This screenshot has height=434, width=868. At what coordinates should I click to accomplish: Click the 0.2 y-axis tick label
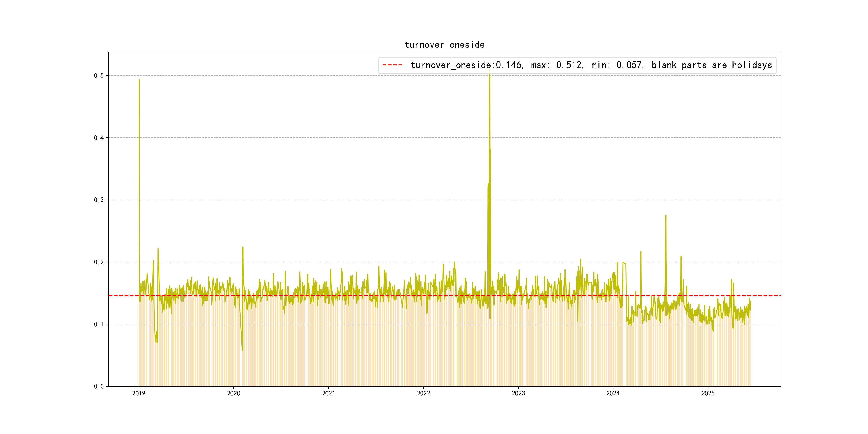pos(99,262)
